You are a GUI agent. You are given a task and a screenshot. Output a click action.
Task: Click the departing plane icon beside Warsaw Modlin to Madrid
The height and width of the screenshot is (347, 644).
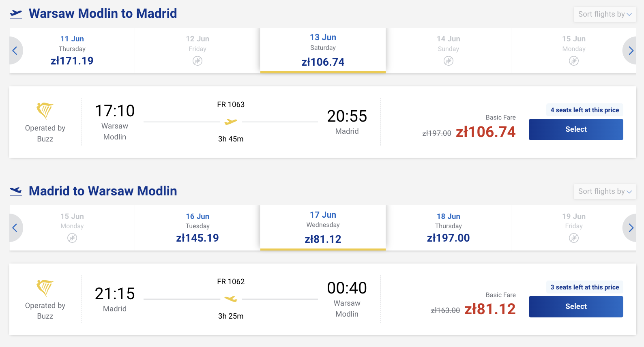click(16, 14)
